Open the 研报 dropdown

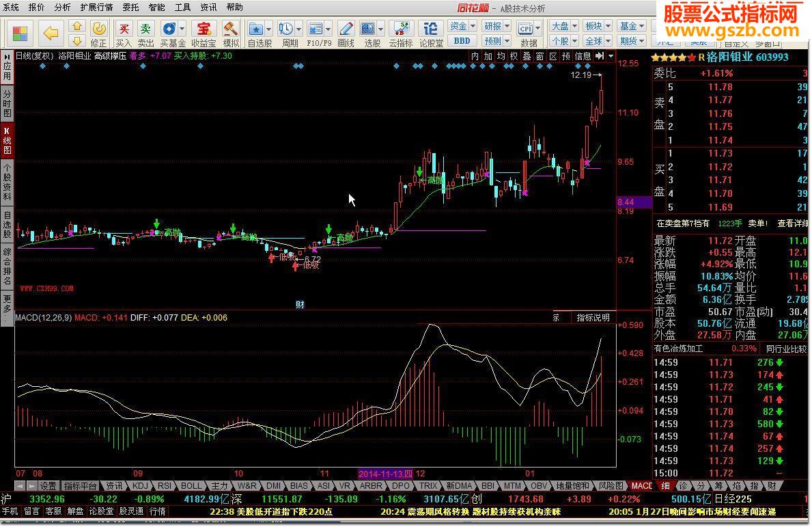pyautogui.click(x=496, y=26)
